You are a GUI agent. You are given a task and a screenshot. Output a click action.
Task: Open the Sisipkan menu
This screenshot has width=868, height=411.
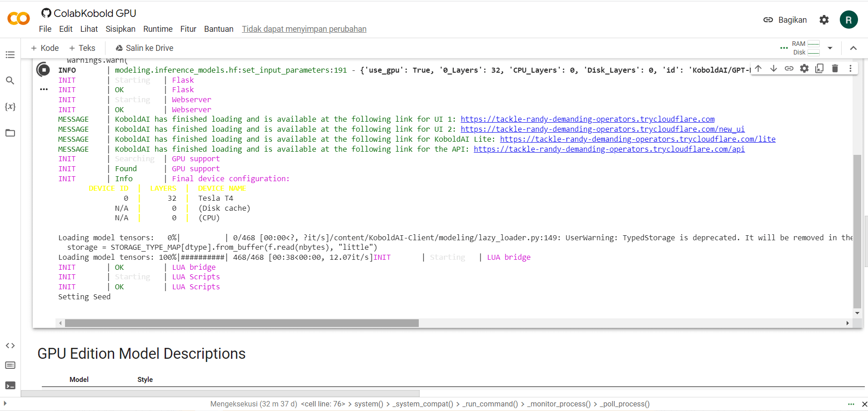pos(120,29)
